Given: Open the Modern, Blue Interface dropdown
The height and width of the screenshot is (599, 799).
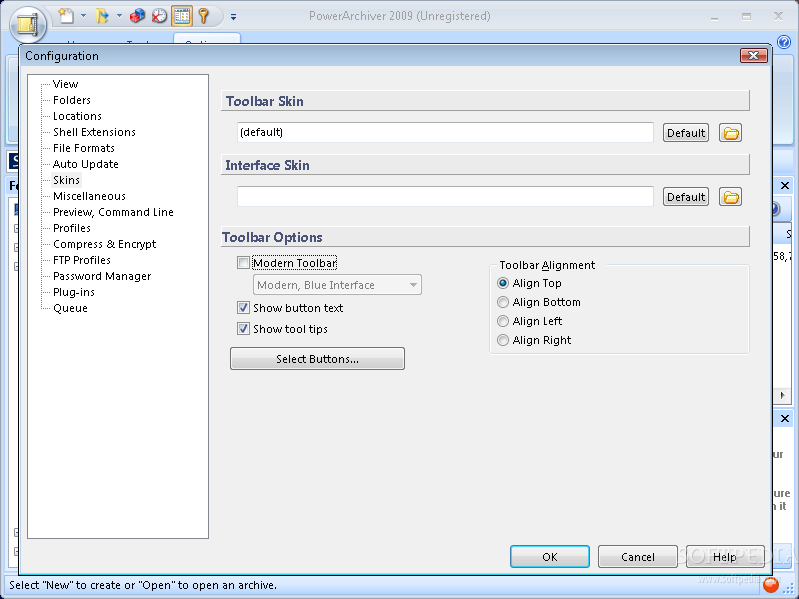Looking at the screenshot, I should click(x=337, y=285).
